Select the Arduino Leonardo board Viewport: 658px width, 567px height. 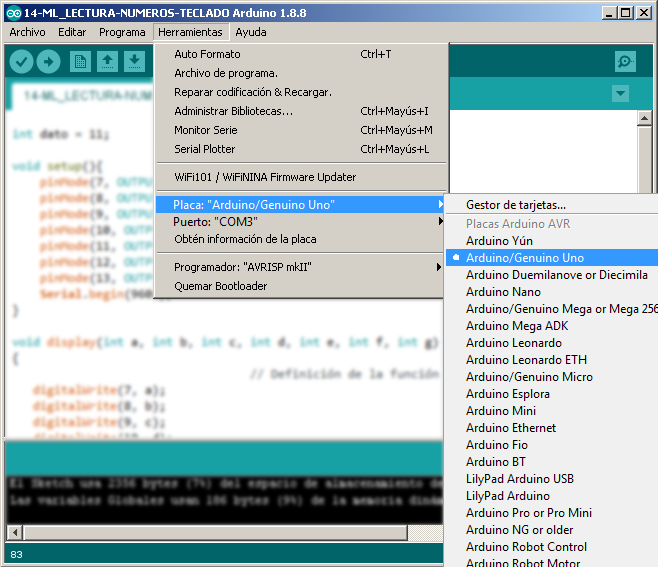pyautogui.click(x=551, y=343)
